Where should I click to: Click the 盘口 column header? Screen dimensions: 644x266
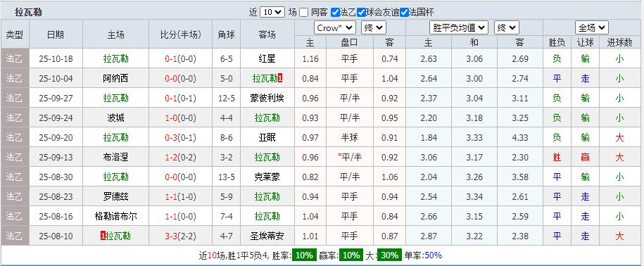350,42
